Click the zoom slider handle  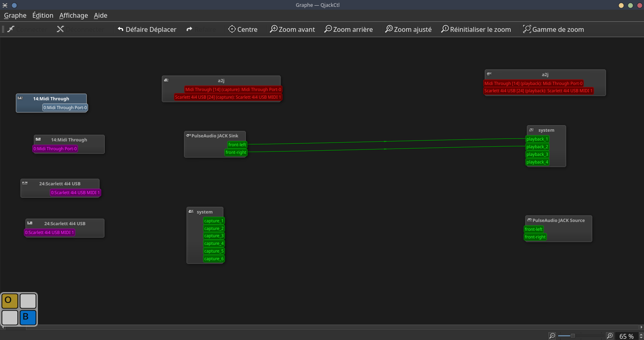pos(573,336)
